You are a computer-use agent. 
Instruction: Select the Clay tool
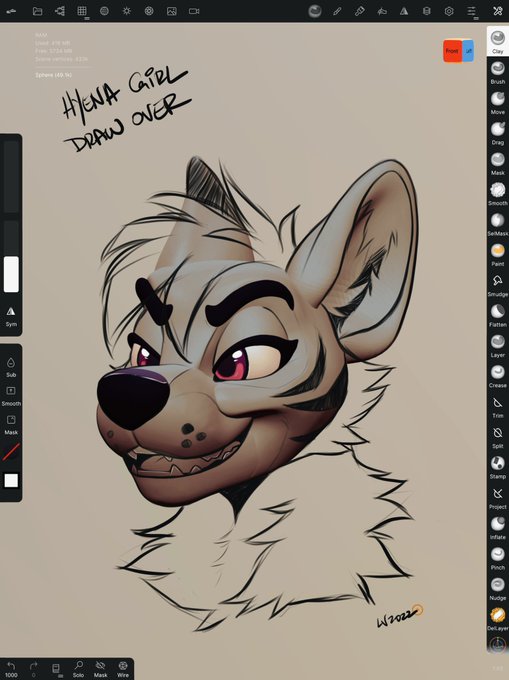[498, 41]
